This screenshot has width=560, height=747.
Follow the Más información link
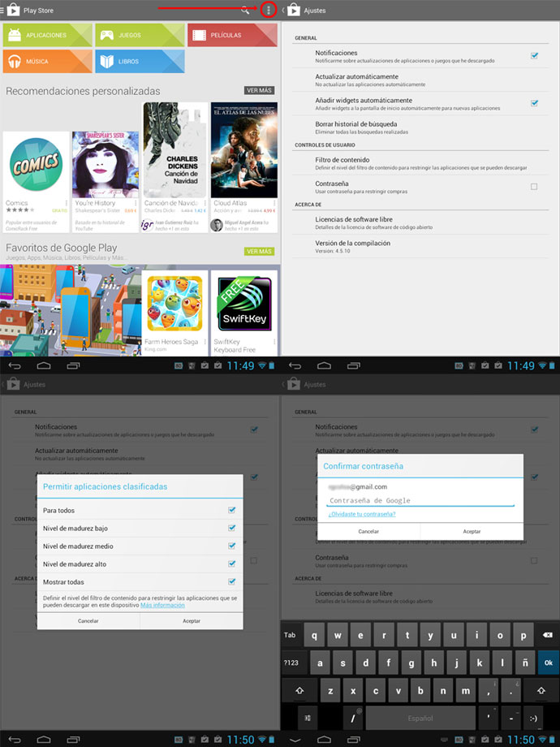click(162, 605)
